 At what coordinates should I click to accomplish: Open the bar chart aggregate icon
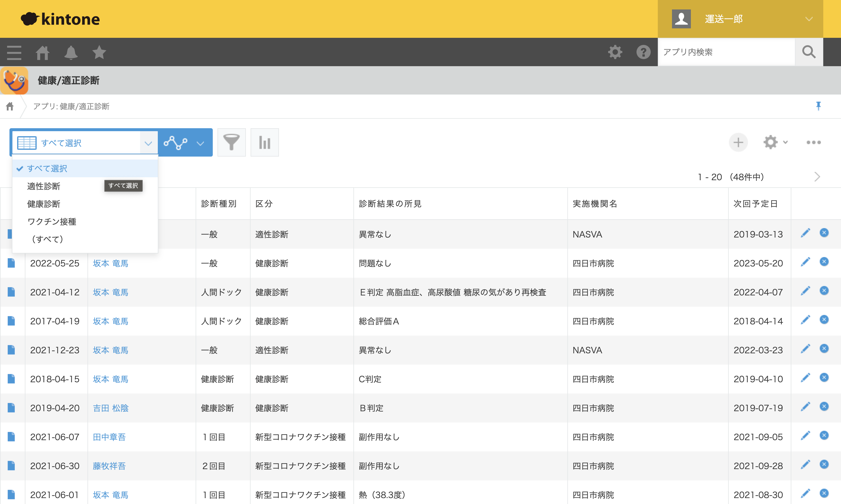264,142
